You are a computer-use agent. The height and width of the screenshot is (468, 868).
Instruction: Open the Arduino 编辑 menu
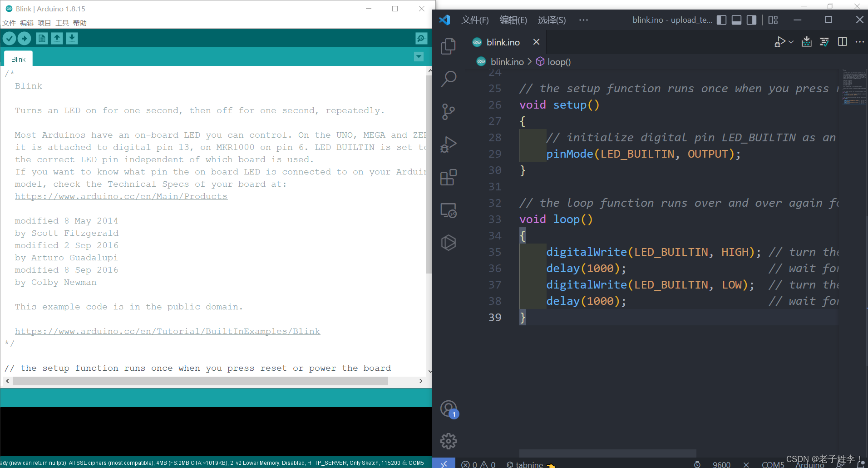click(27, 23)
